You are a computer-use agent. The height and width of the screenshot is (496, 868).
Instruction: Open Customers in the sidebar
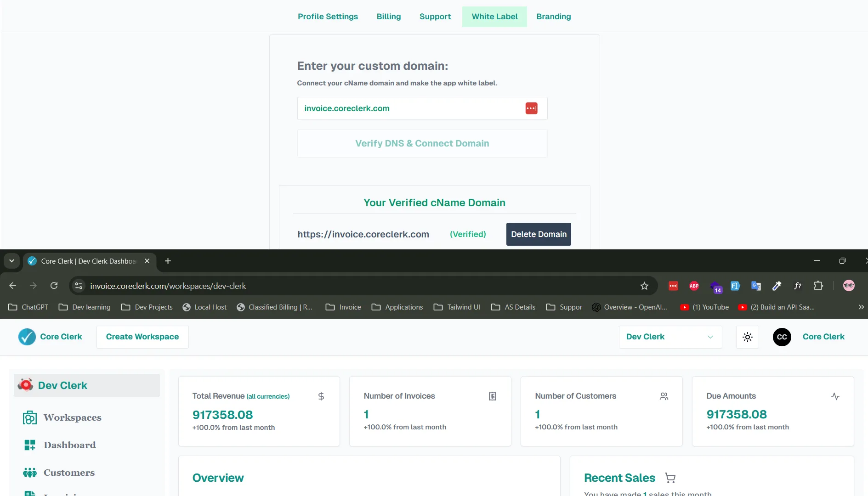click(59, 473)
